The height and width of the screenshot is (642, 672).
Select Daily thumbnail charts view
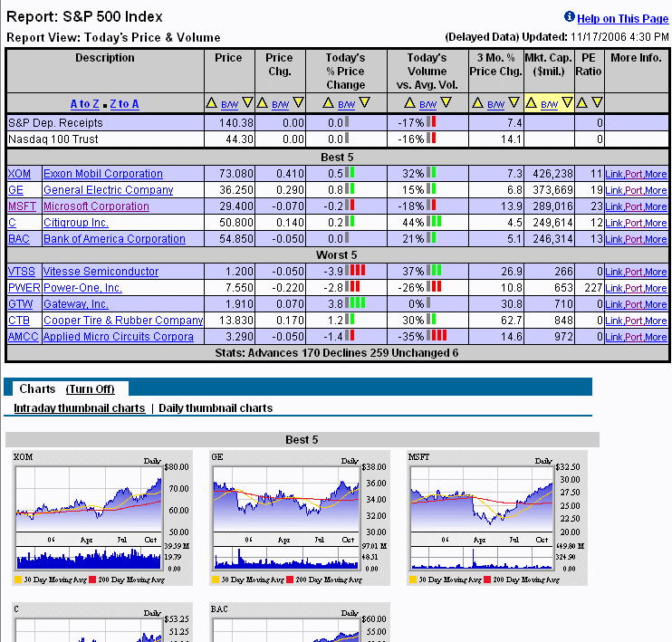tap(216, 408)
